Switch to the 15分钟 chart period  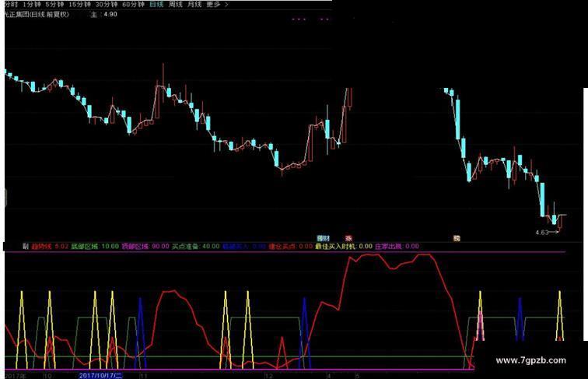[x=79, y=5]
